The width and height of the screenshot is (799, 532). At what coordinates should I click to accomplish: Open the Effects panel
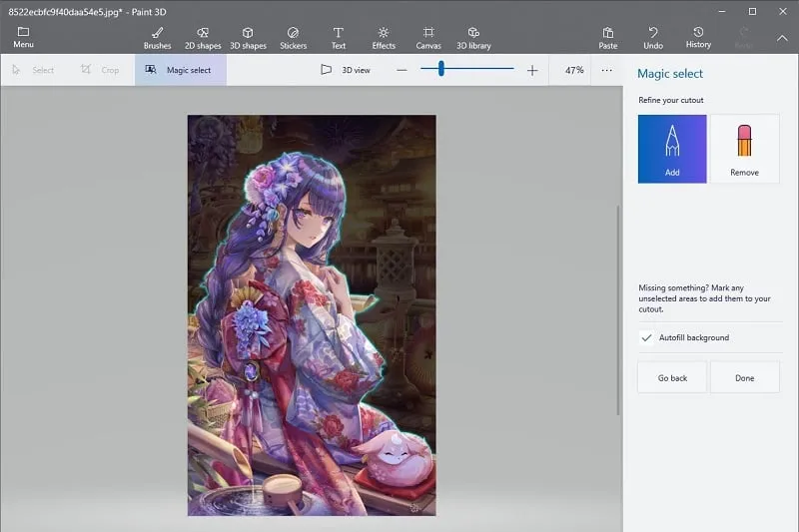point(384,37)
